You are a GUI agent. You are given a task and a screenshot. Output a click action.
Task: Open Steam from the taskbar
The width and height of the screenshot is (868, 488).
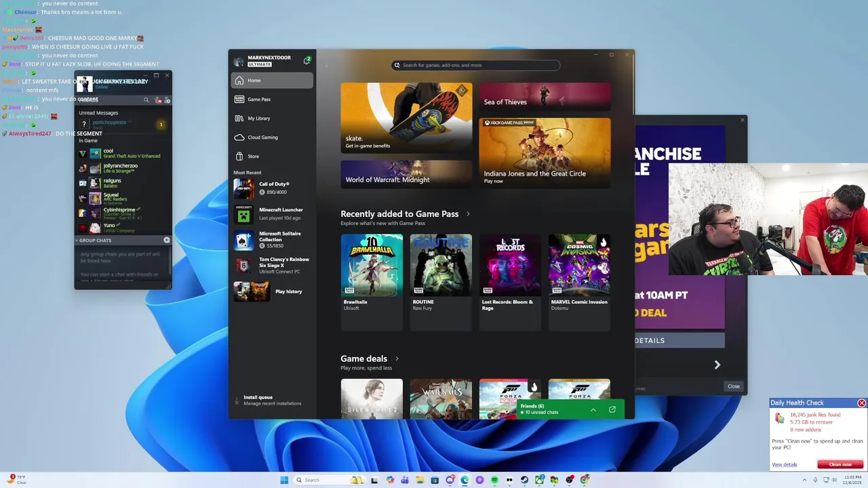click(x=524, y=480)
